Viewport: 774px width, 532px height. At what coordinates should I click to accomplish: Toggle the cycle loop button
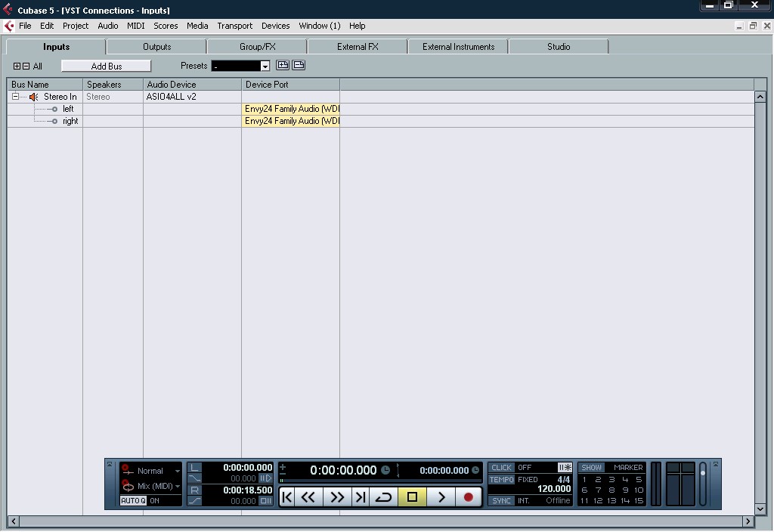[x=383, y=497]
